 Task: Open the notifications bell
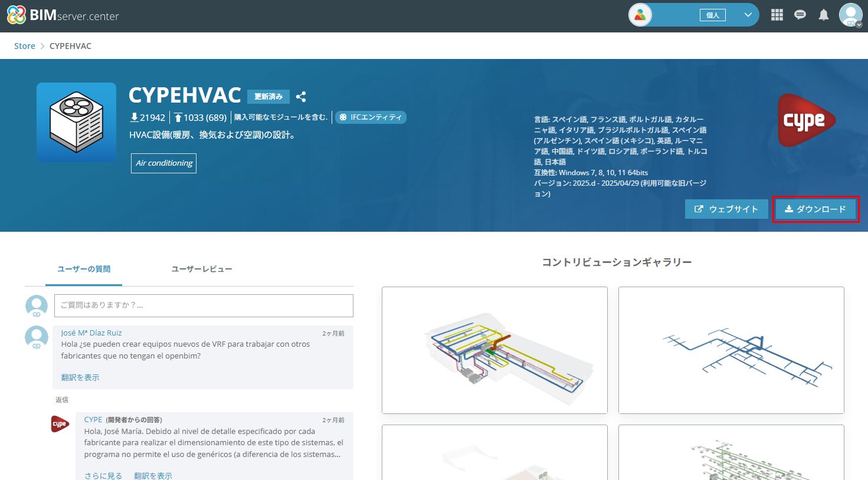(824, 15)
